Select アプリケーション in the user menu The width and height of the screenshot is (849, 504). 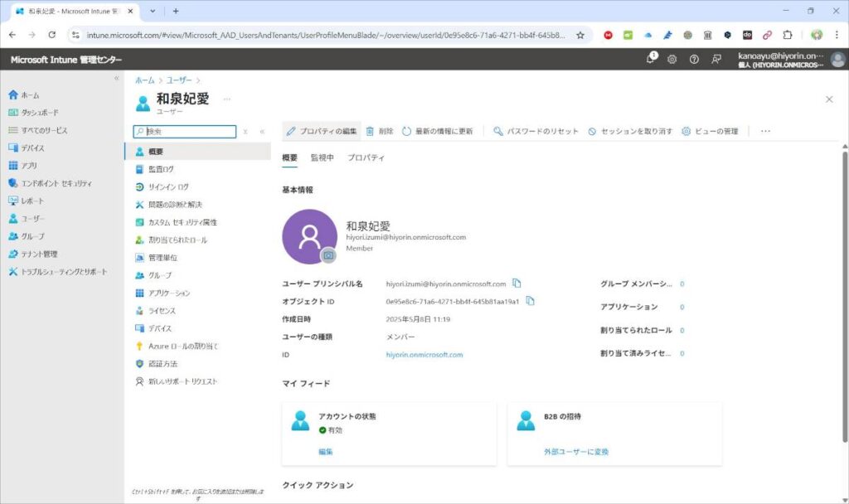(197, 293)
